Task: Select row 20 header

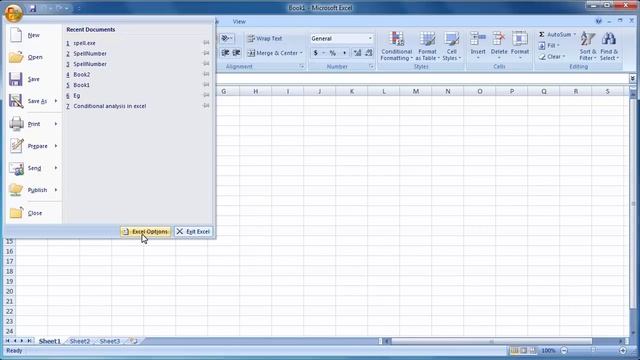Action: point(9,291)
